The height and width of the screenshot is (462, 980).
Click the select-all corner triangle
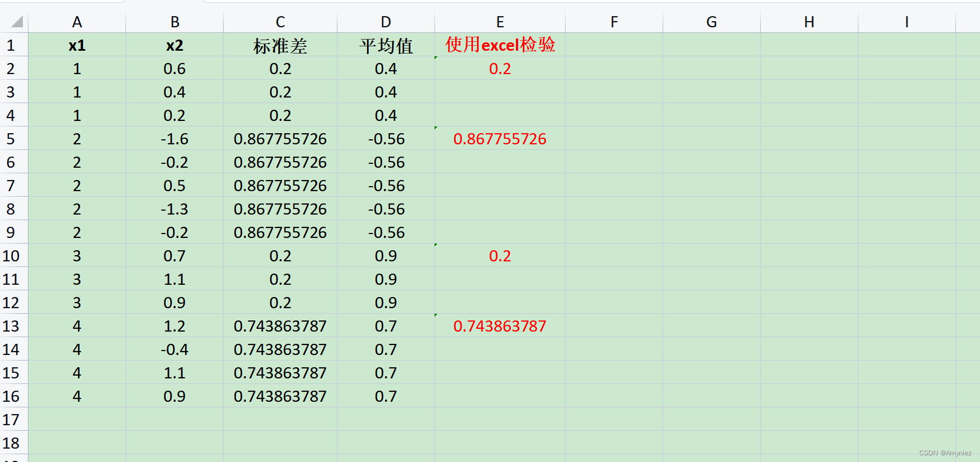(17, 22)
